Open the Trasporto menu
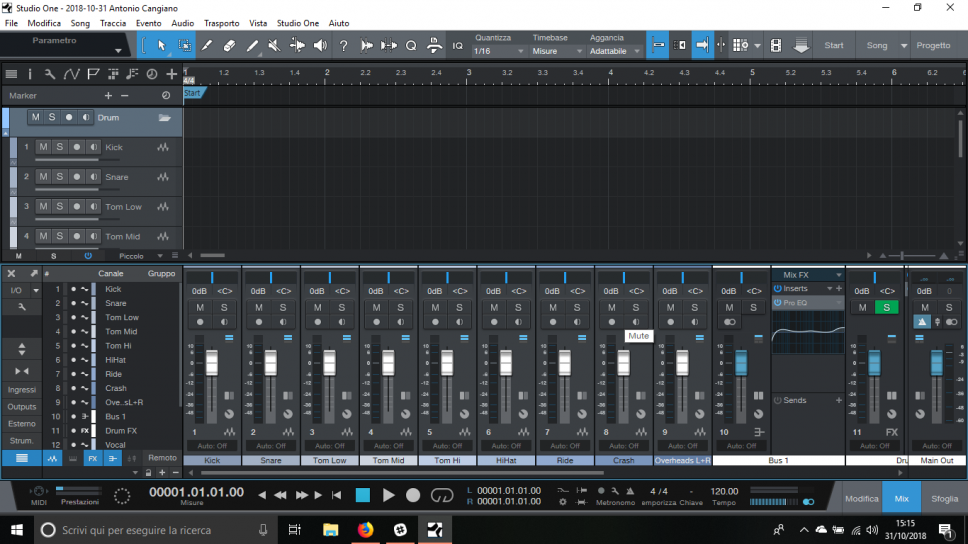 pyautogui.click(x=221, y=23)
